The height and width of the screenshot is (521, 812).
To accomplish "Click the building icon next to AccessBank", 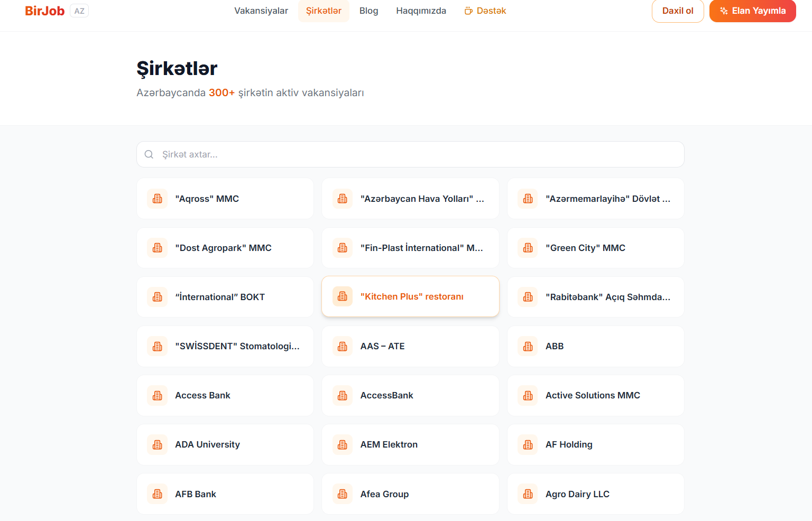I will [343, 395].
